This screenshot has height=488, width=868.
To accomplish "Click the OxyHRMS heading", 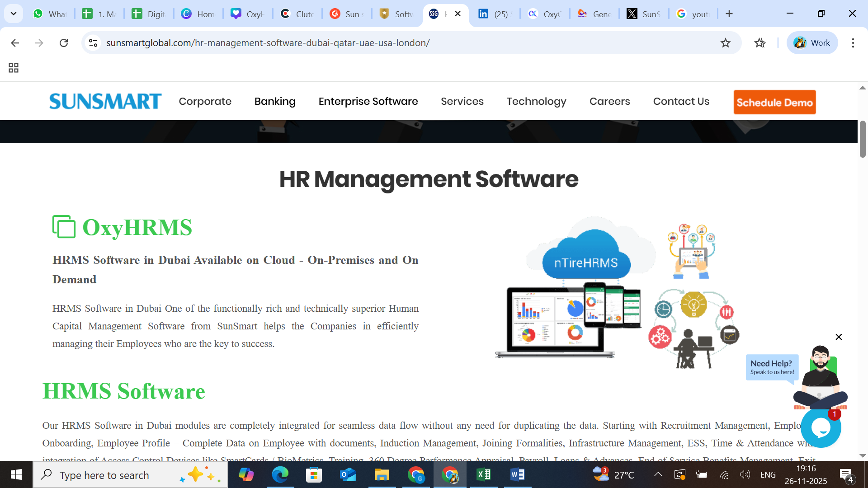I will coord(137,227).
